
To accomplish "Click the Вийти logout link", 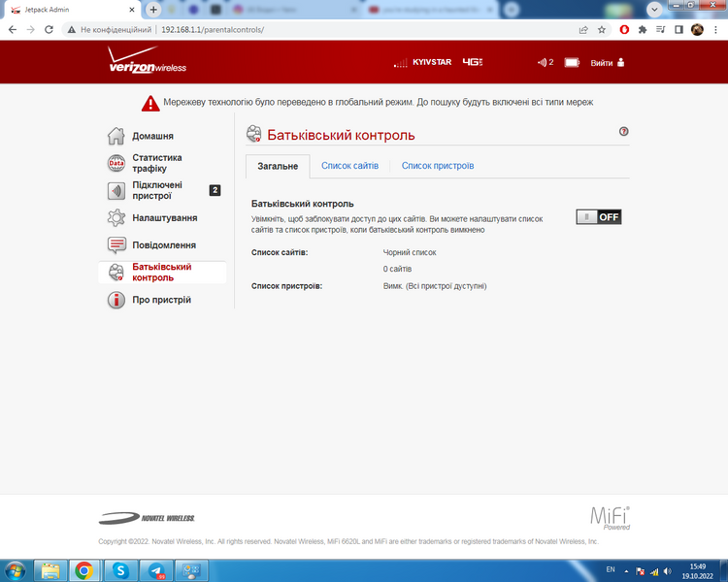I will coord(608,63).
